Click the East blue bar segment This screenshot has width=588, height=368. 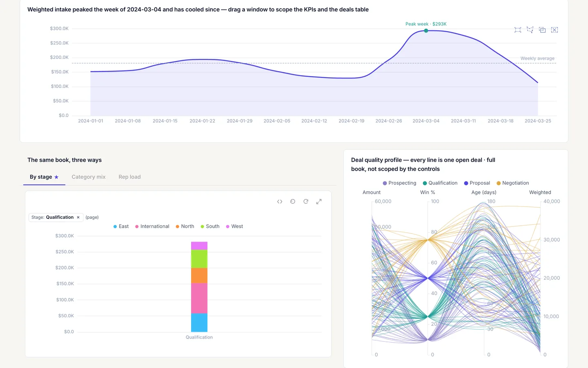(x=199, y=323)
